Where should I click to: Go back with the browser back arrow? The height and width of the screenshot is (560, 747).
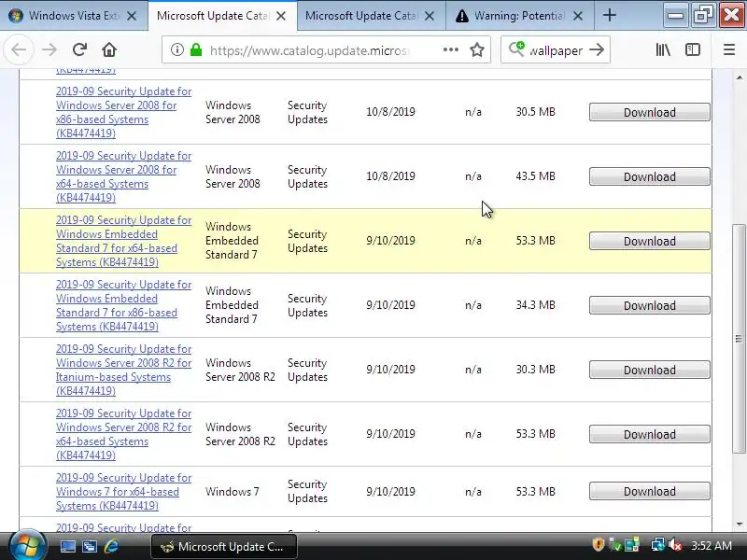pyautogui.click(x=19, y=49)
